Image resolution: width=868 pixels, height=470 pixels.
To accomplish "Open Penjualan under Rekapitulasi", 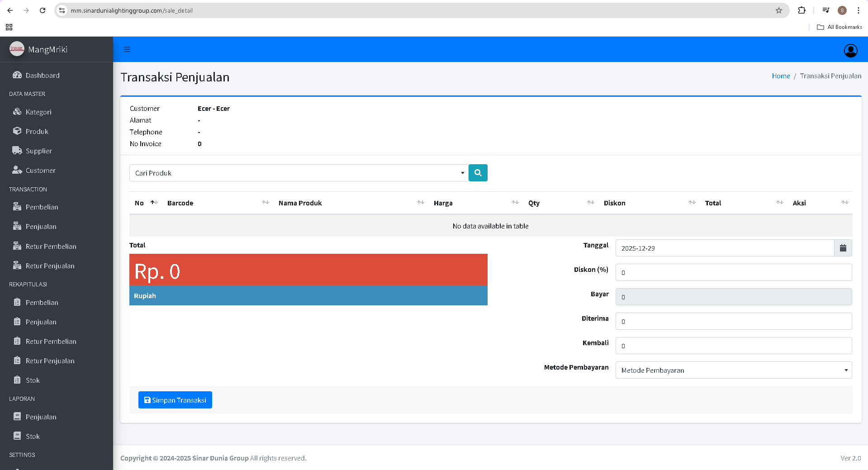I will tap(56, 322).
